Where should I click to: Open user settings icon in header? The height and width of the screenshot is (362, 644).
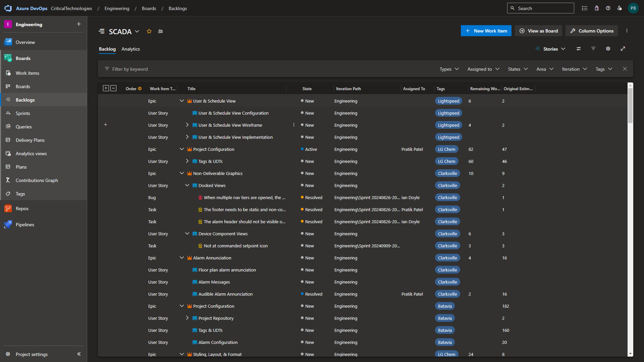620,8
